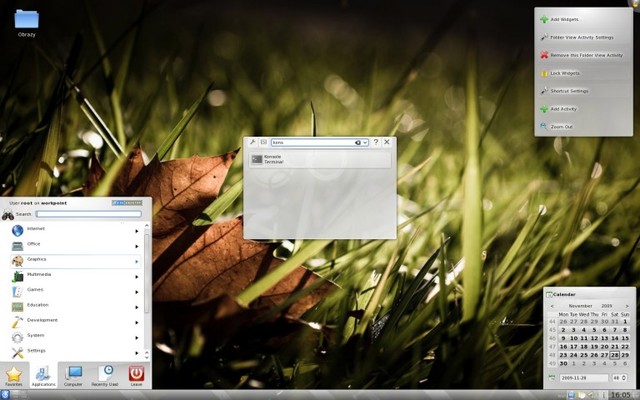Click the today icon beside the date field

click(552, 378)
